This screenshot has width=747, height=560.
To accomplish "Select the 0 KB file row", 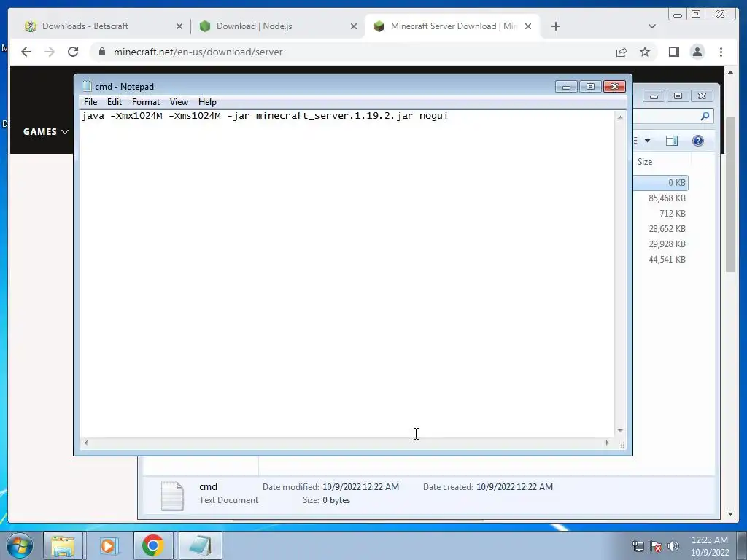I will (660, 183).
